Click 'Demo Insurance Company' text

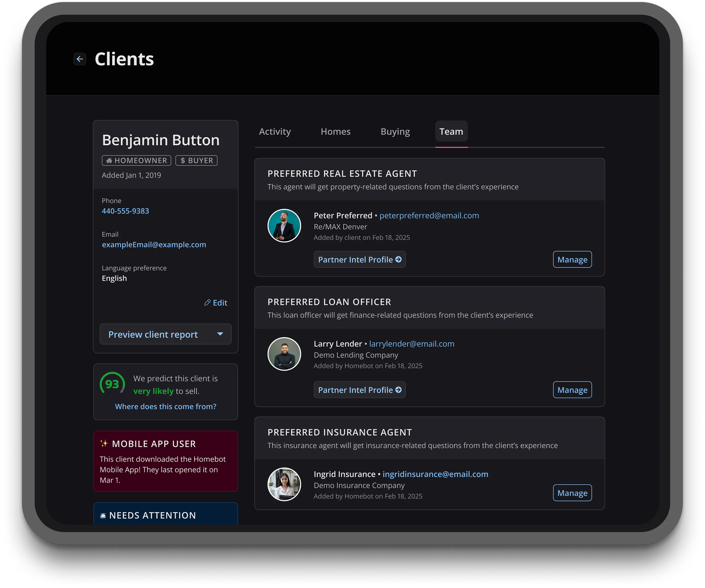point(359,485)
